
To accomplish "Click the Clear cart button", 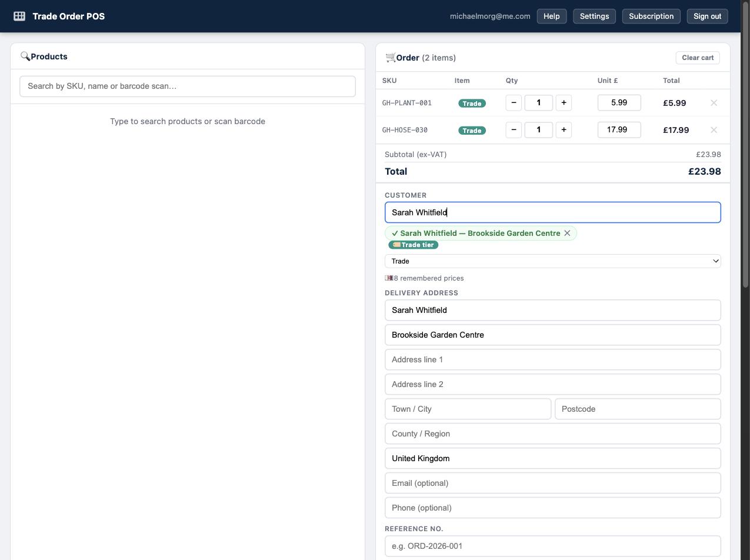I will (698, 58).
